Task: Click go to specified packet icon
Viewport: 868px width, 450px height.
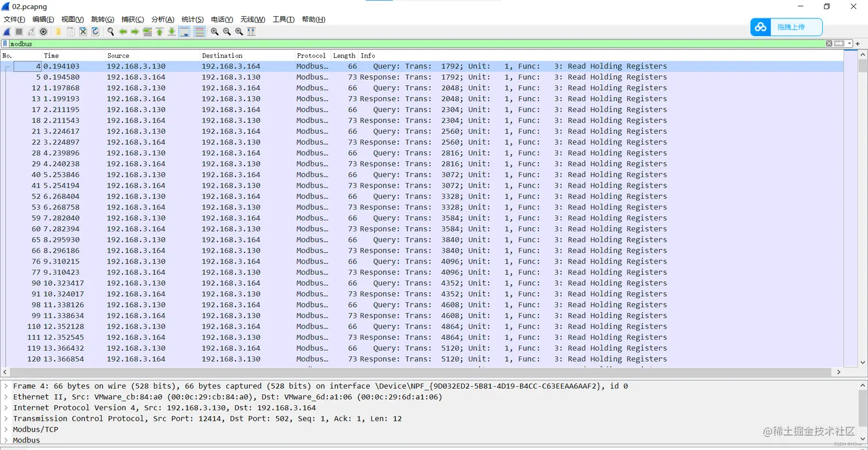Action: (x=148, y=32)
